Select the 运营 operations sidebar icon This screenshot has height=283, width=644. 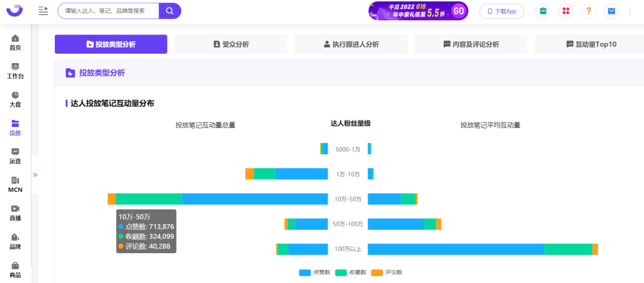click(x=15, y=152)
